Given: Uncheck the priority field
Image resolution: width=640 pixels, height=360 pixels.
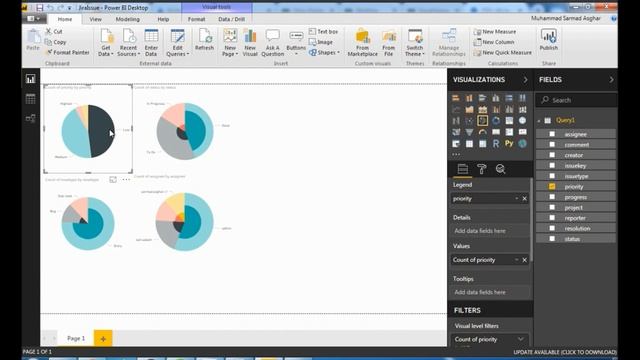Looking at the screenshot, I should point(552,187).
